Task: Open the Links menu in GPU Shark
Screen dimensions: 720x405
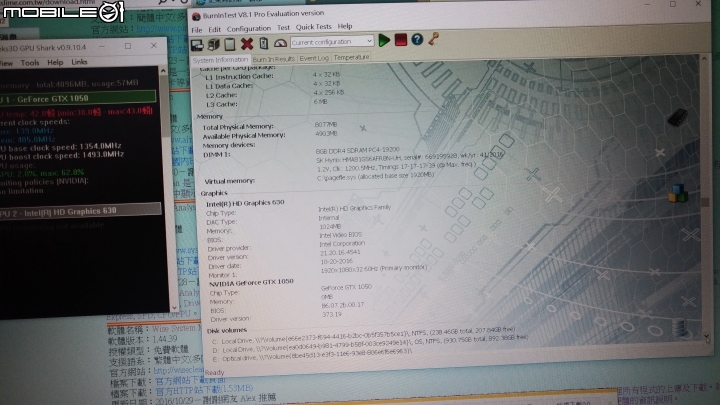Action: (x=79, y=62)
